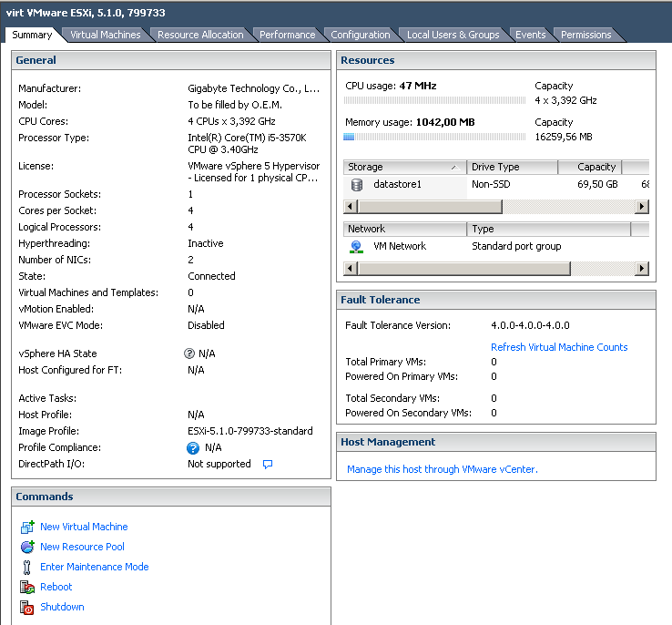Click storage table scroll-right arrow
The width and height of the screenshot is (672, 625).
coord(642,207)
